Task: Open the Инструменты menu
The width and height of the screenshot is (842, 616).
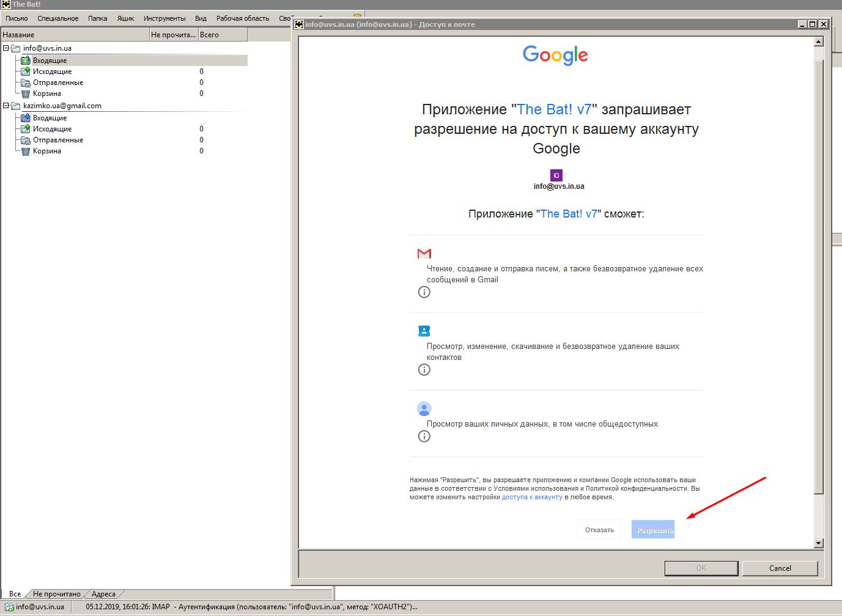Action: [164, 18]
